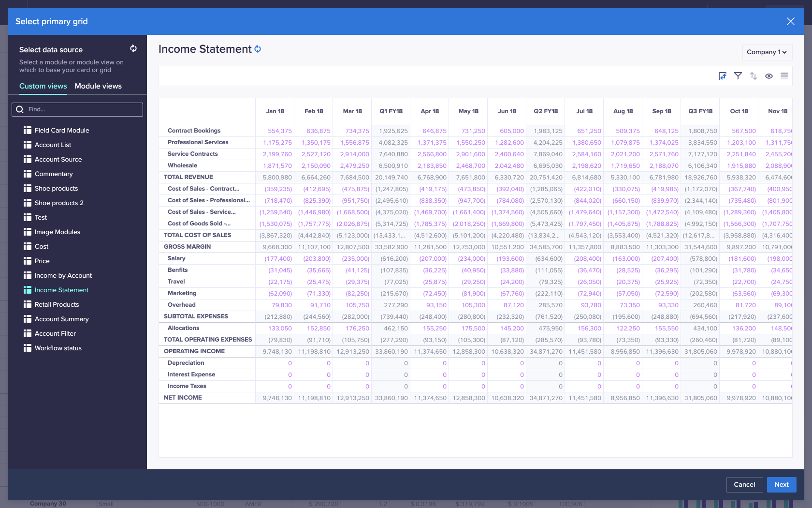Click the refresh icon in Select data source header
Image resolution: width=812 pixels, height=508 pixels.
coord(133,48)
